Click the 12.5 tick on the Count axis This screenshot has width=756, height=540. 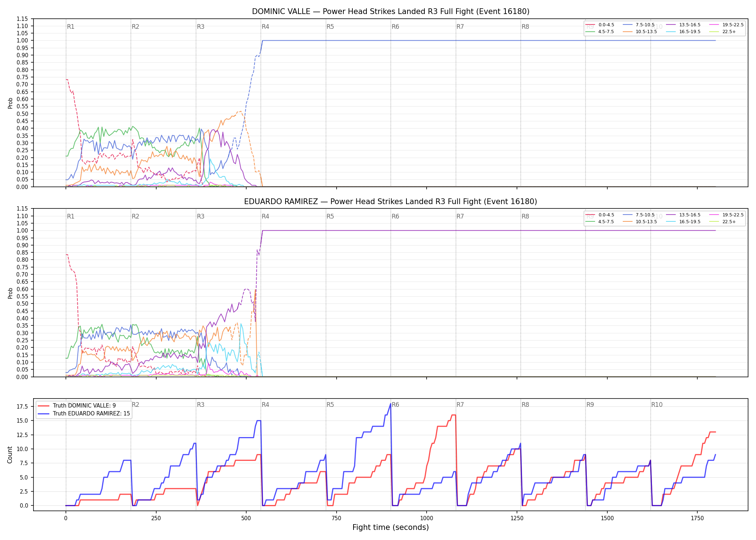pos(23,435)
